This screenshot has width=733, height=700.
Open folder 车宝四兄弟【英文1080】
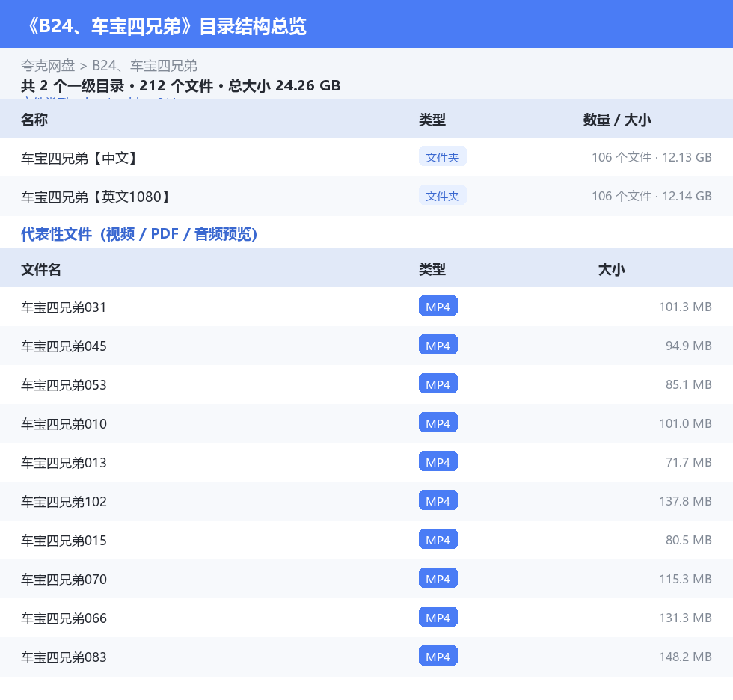96,197
